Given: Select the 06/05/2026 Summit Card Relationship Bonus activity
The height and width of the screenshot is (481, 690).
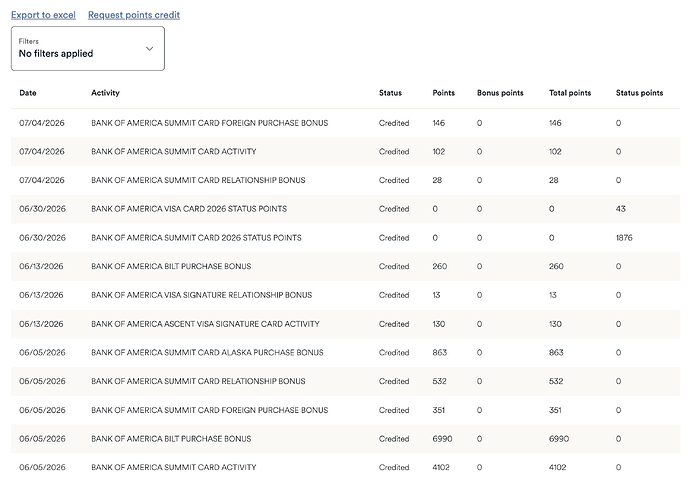Looking at the screenshot, I should point(198,382).
